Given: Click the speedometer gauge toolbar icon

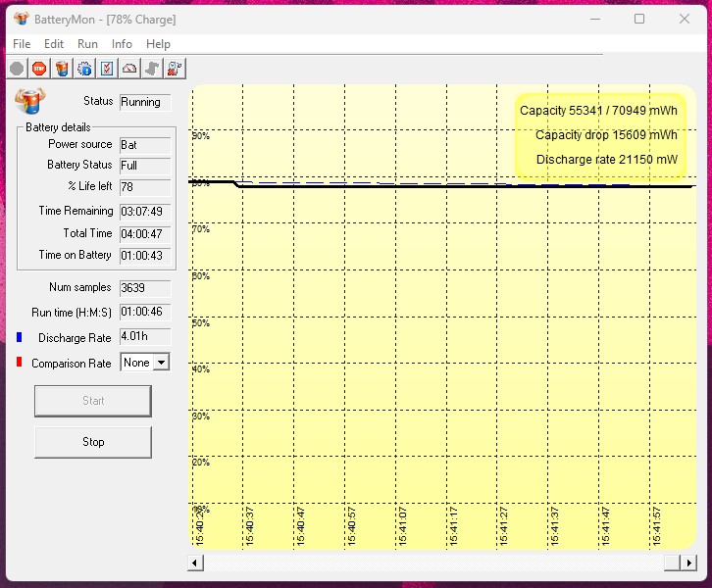Looking at the screenshot, I should pyautogui.click(x=129, y=69).
